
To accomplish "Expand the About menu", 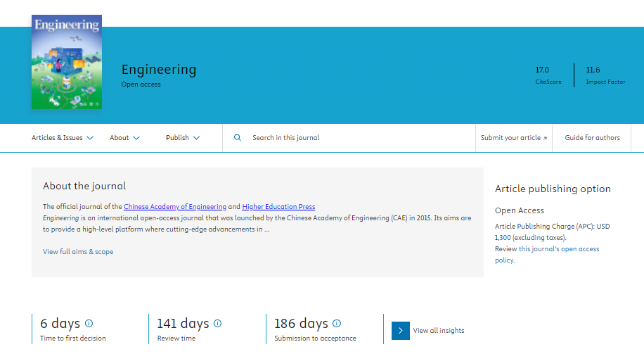I will click(x=124, y=138).
